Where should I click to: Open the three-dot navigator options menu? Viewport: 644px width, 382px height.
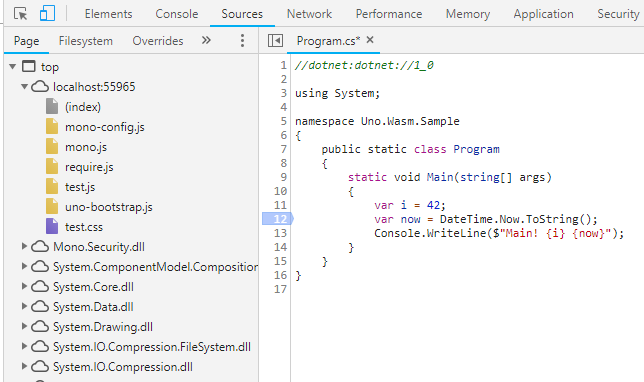pos(242,41)
